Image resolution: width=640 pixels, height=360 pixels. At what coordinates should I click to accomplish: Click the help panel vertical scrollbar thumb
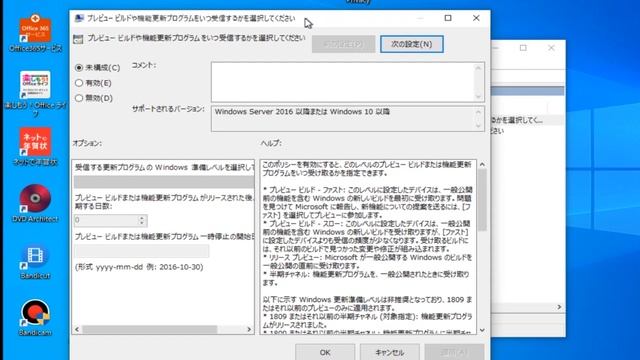(x=482, y=200)
